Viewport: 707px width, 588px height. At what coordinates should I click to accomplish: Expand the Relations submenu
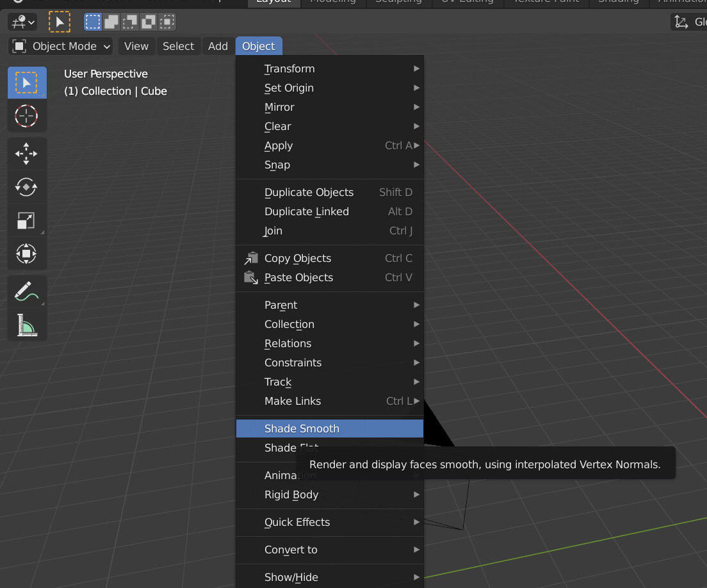point(330,343)
